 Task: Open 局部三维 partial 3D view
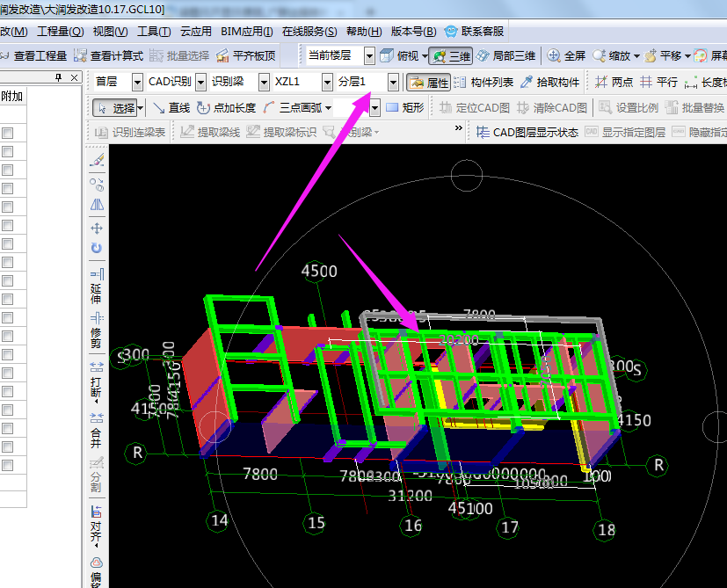[x=505, y=56]
